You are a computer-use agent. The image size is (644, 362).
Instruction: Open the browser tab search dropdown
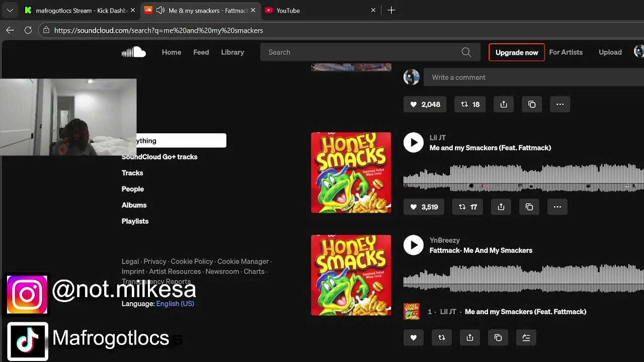(10, 10)
